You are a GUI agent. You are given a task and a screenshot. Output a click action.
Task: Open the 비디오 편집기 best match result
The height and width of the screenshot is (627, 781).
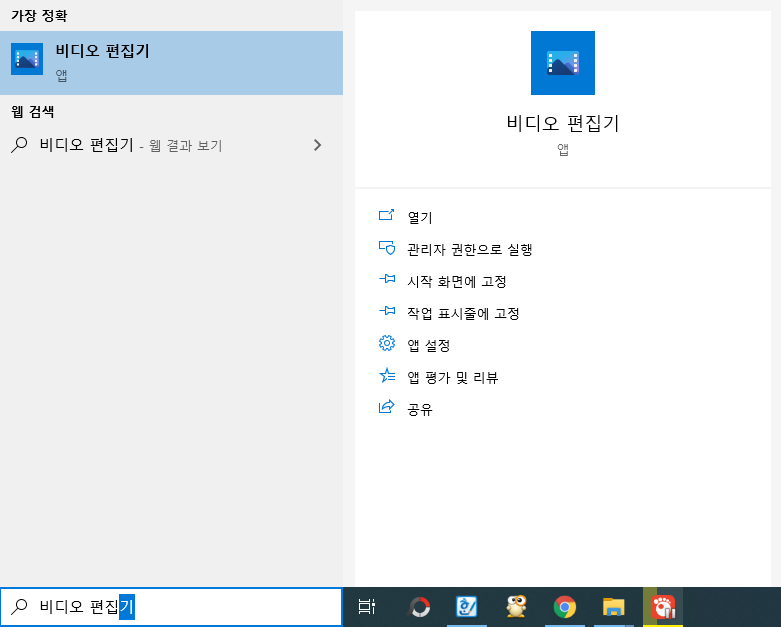pos(171,63)
